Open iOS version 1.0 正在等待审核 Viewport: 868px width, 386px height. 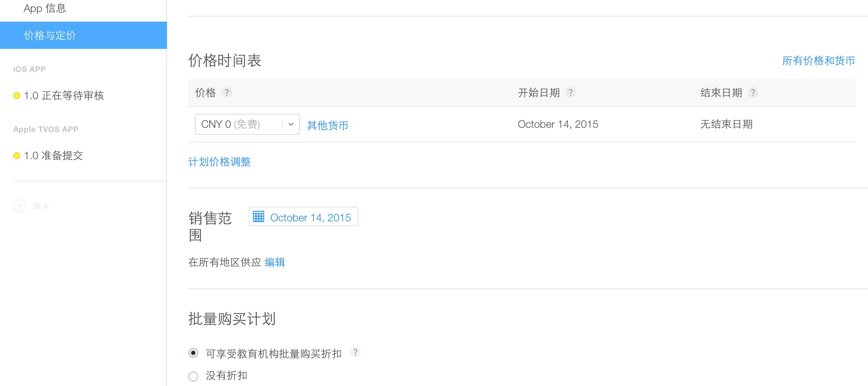[64, 96]
